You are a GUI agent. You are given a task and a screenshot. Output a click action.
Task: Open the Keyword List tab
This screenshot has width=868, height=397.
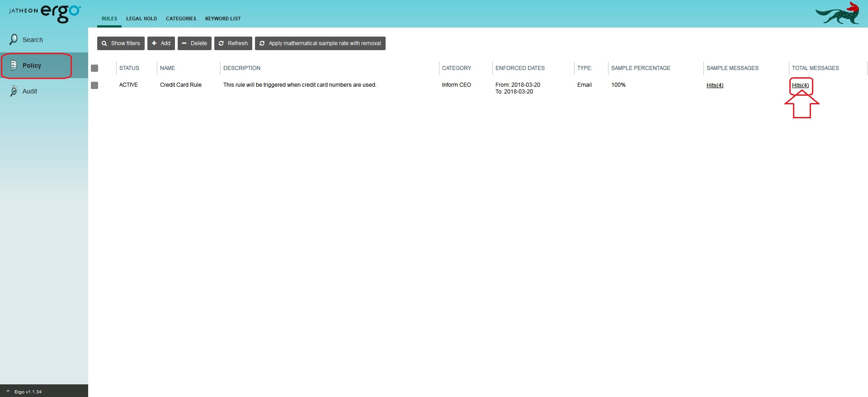coord(223,19)
